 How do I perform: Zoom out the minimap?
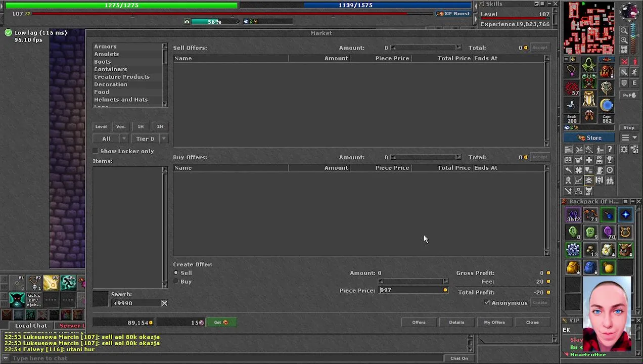[624, 31]
